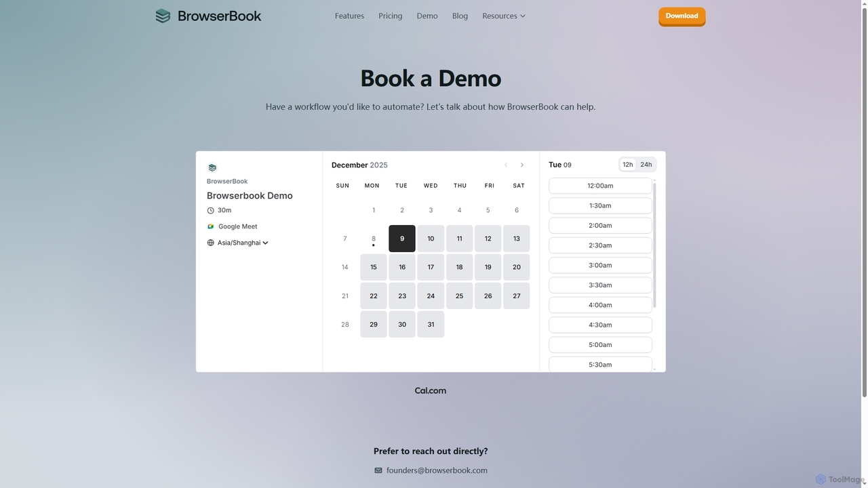Select the 1:30am time slot
The image size is (868, 488).
click(600, 205)
